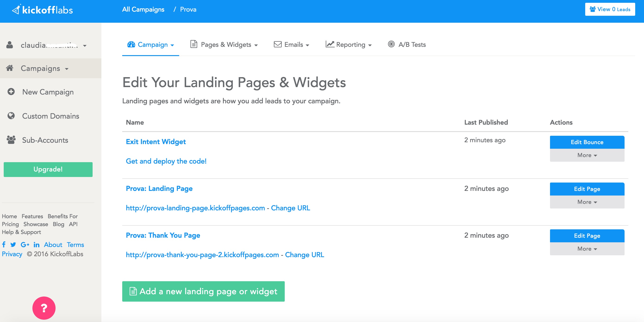Open the Reporting tab menu
This screenshot has width=644, height=322.
point(348,44)
